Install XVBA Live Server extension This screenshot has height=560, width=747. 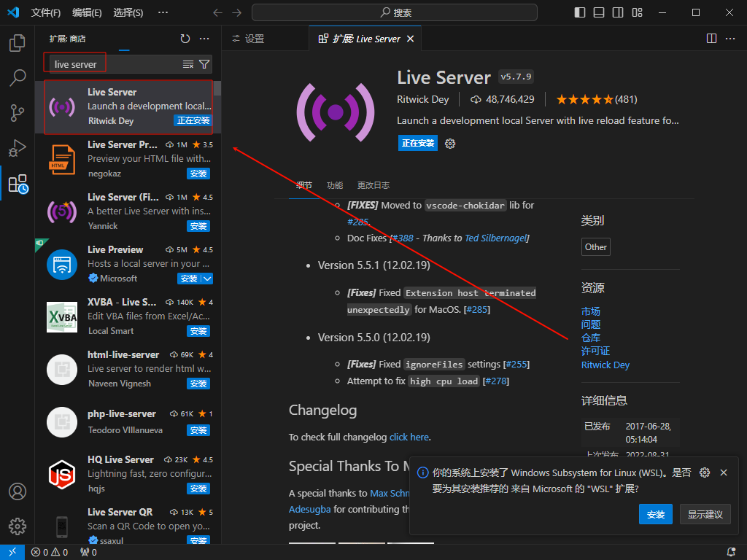click(198, 331)
